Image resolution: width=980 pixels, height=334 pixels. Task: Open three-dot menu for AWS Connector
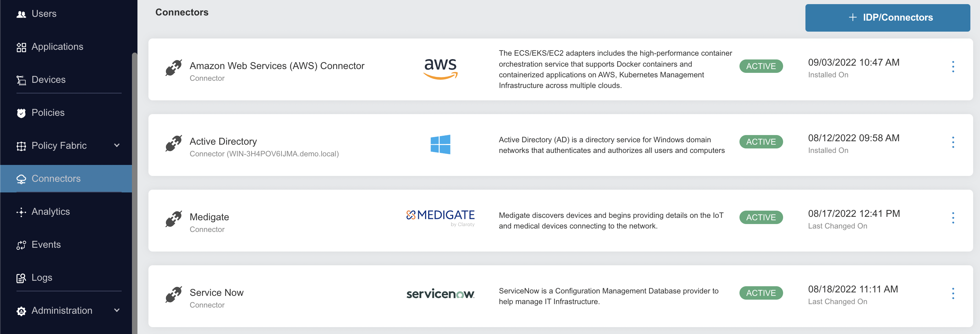[x=953, y=67]
